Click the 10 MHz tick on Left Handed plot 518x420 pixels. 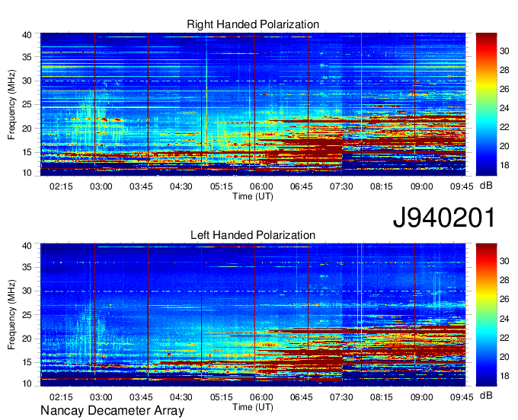point(27,383)
